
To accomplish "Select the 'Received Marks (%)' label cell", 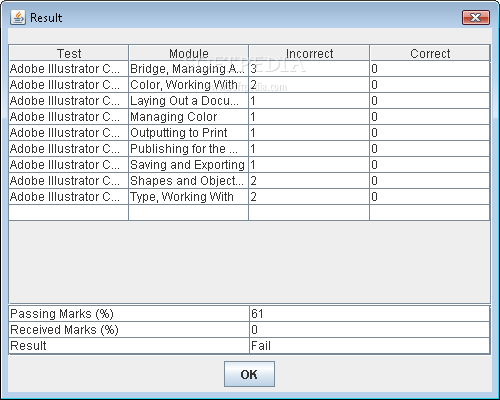I will (129, 330).
